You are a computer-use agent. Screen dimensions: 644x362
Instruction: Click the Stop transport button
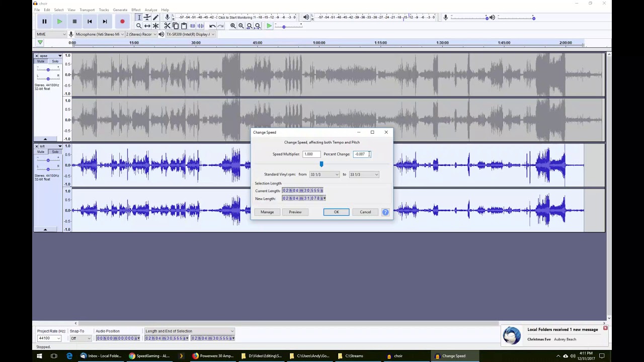click(74, 21)
